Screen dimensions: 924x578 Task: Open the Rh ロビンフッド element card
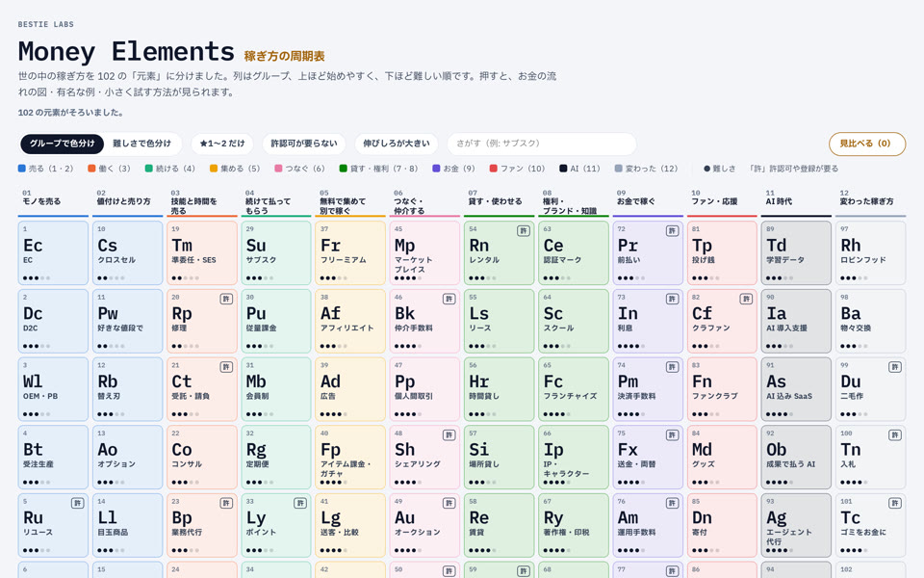coord(870,253)
